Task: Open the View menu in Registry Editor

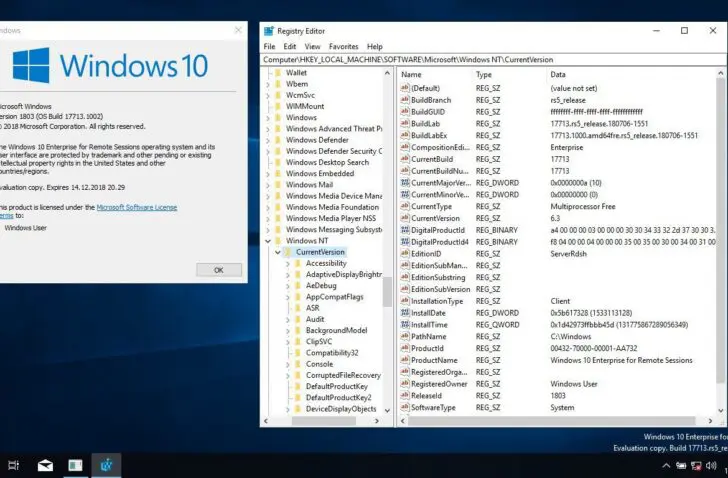Action: coord(312,46)
